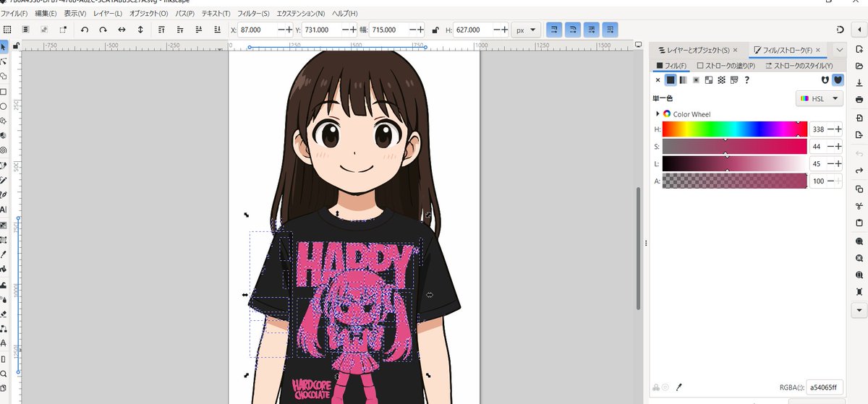Click Select All in All Layers icon
The height and width of the screenshot is (404, 868).
point(26,30)
